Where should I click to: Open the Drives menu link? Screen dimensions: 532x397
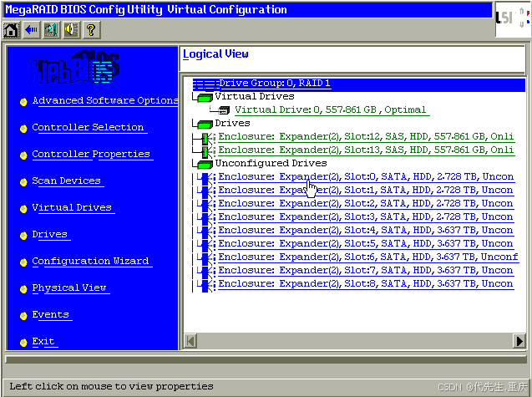[51, 235]
